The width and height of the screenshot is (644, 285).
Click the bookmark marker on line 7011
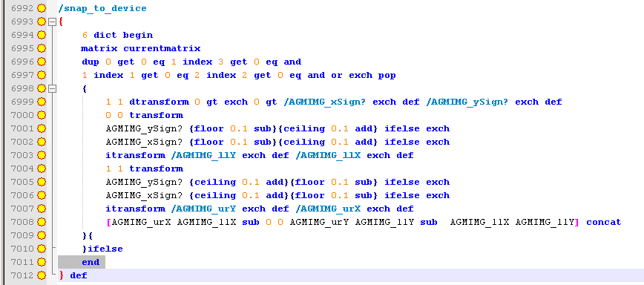coord(42,262)
